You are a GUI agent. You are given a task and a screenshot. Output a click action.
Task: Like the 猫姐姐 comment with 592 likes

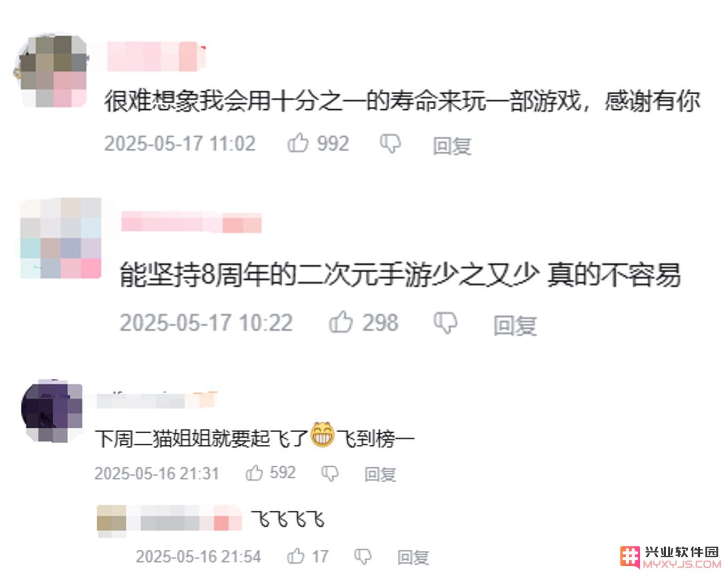[254, 473]
